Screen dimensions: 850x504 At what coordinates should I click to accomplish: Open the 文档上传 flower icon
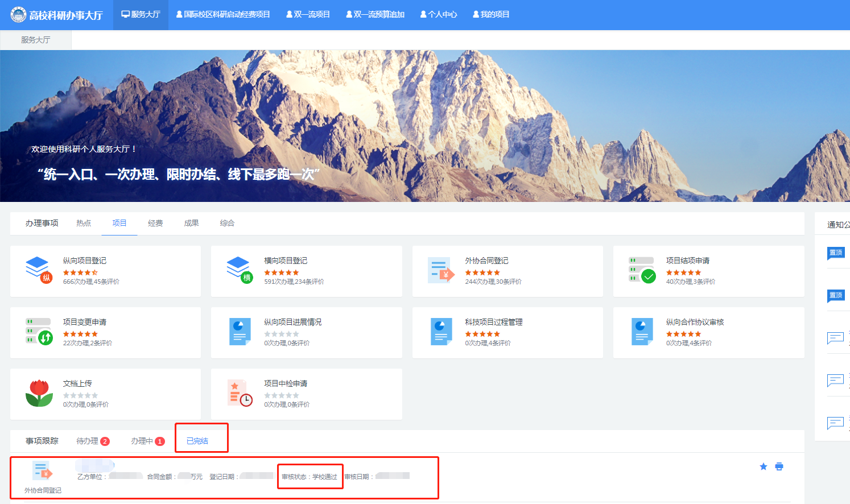(39, 393)
